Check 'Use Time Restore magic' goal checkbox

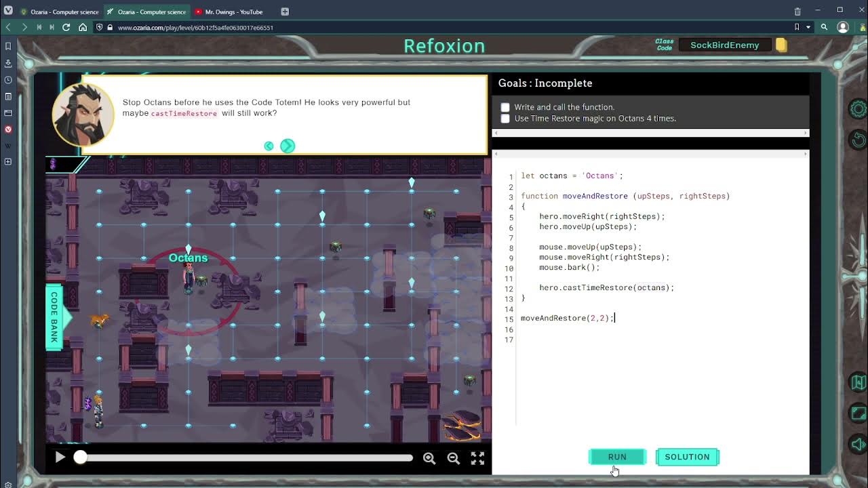[x=505, y=119]
